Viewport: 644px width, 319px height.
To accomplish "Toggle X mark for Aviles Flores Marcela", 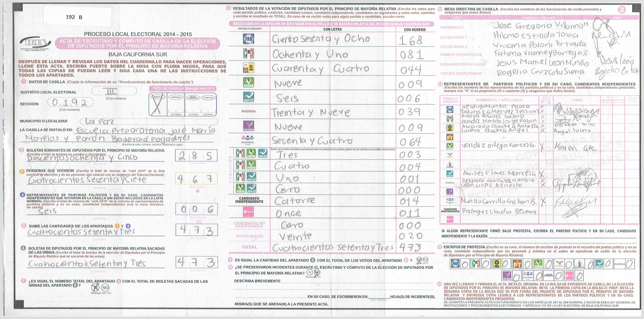I will click(x=541, y=174).
